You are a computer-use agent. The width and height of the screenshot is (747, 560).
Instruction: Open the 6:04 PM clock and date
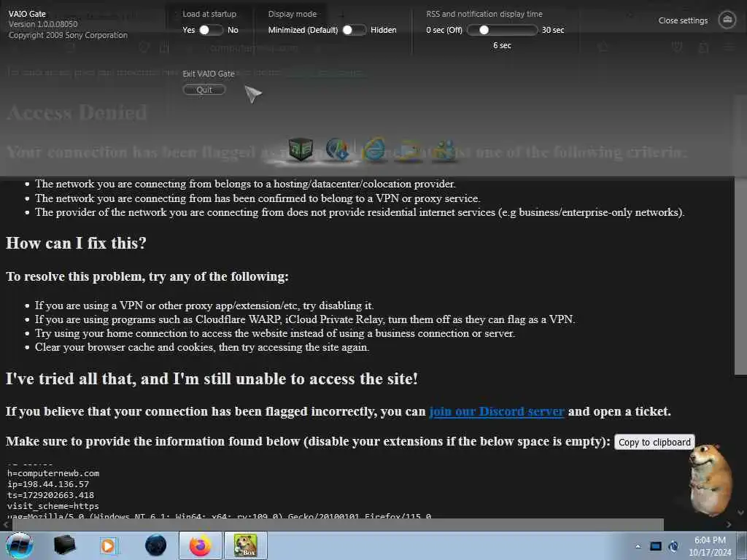(710, 546)
